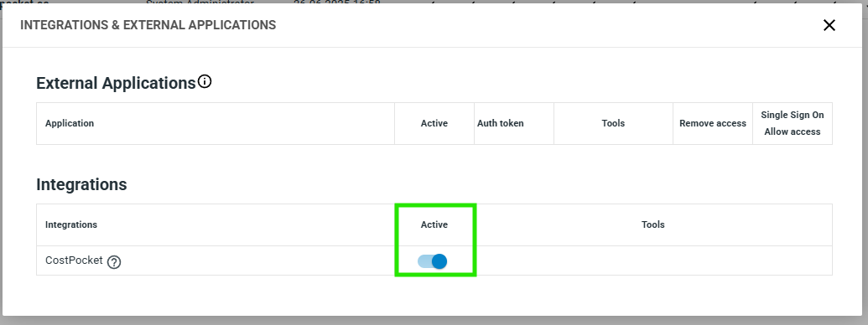Open the info icon beside External Applications
The height and width of the screenshot is (325, 868).
tap(205, 82)
